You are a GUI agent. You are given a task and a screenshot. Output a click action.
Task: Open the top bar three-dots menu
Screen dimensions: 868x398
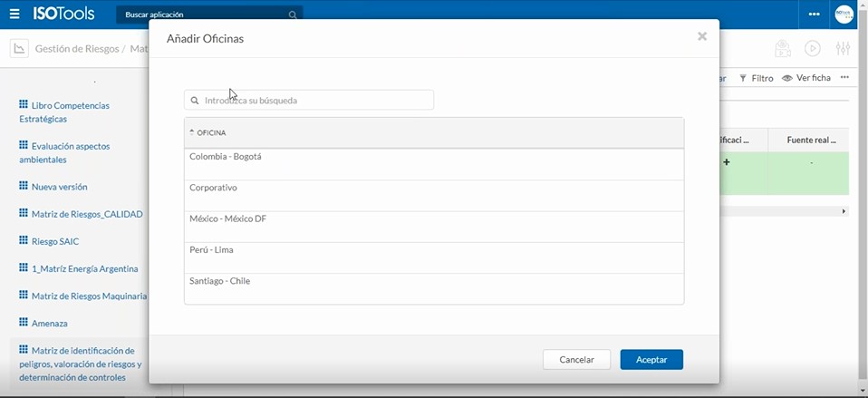coord(814,15)
